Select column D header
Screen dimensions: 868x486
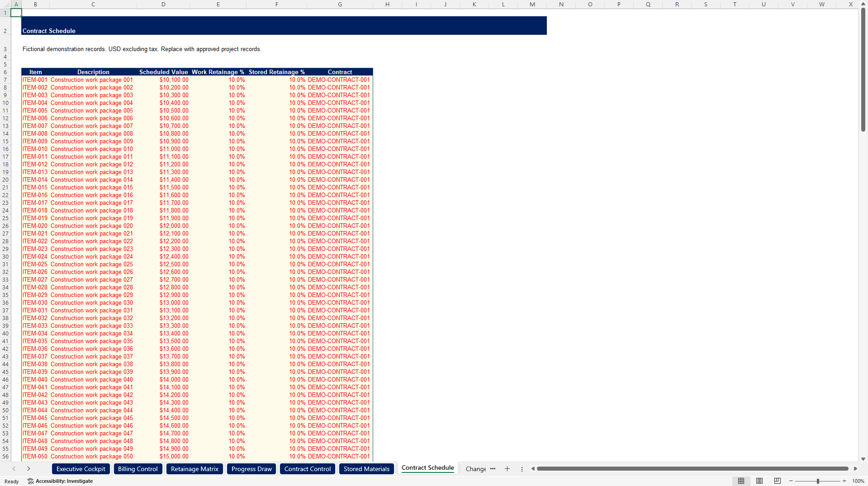tap(163, 5)
